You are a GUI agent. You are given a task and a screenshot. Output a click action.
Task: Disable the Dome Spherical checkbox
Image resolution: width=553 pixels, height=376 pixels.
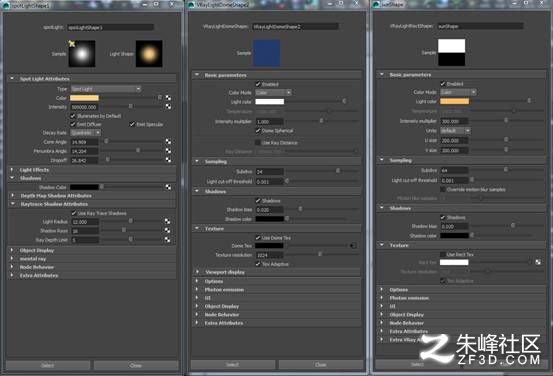(258, 131)
